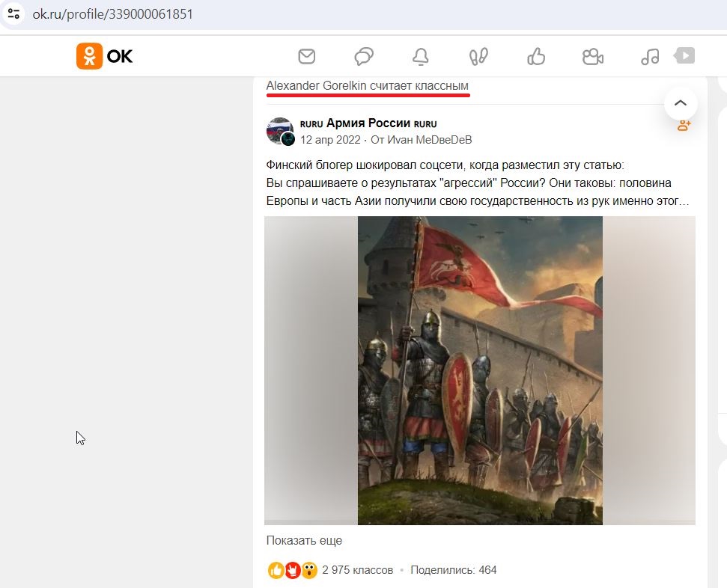Image resolution: width=727 pixels, height=588 pixels.
Task: Click the orange join group icon
Action: [x=684, y=126]
